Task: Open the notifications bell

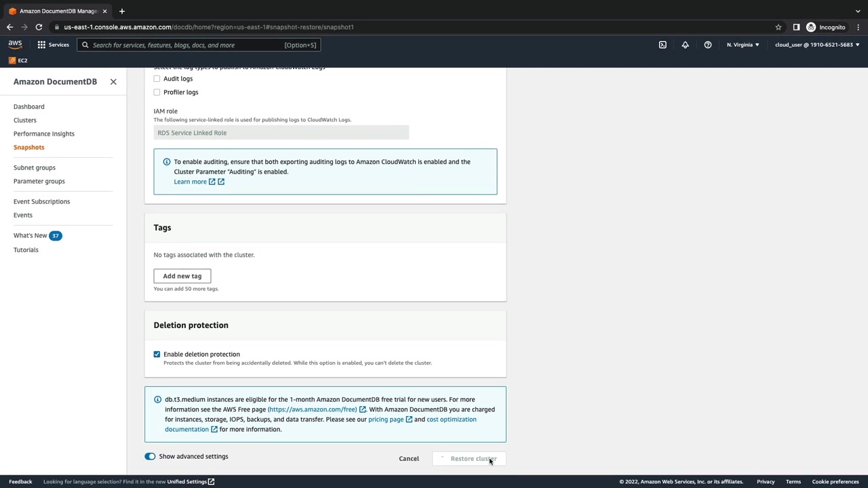Action: click(x=685, y=45)
